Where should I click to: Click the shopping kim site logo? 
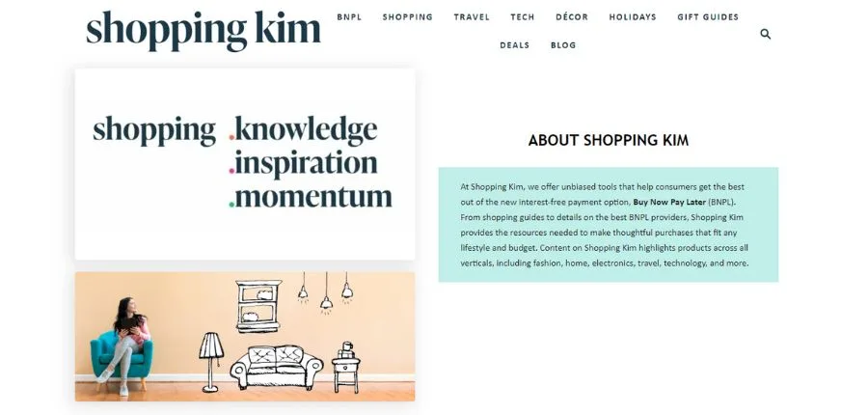point(203,29)
